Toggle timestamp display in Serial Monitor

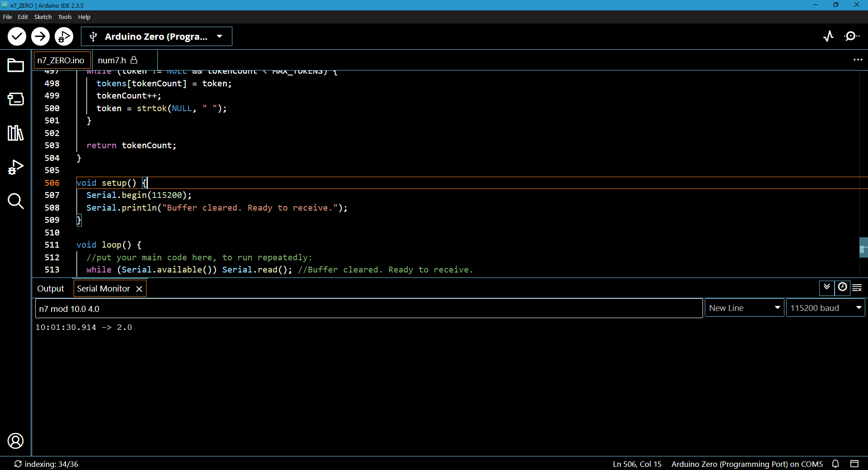[x=842, y=287]
